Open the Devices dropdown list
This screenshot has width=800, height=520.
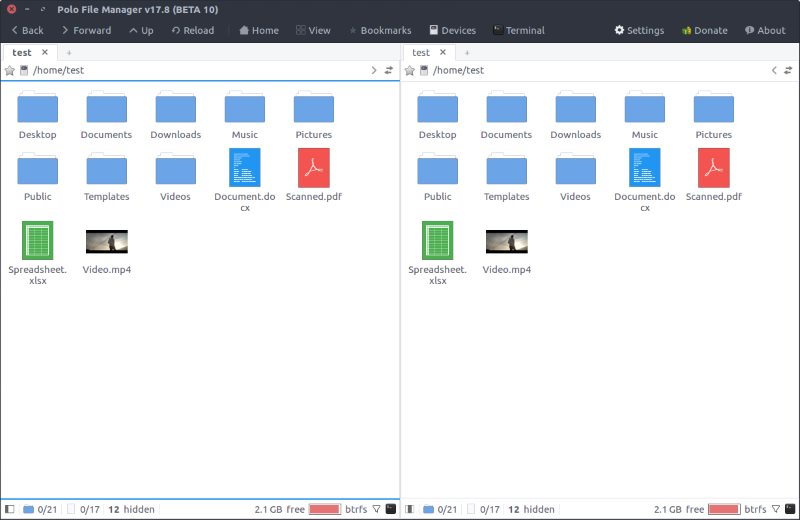click(x=452, y=30)
